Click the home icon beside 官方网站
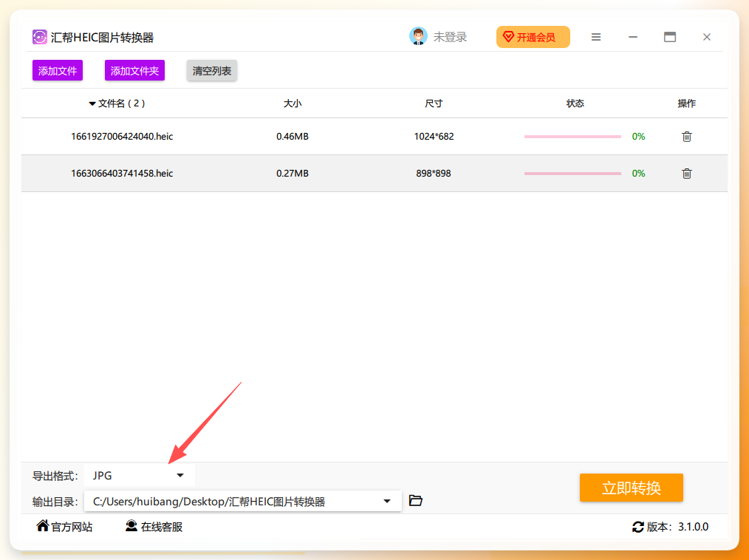 click(43, 525)
